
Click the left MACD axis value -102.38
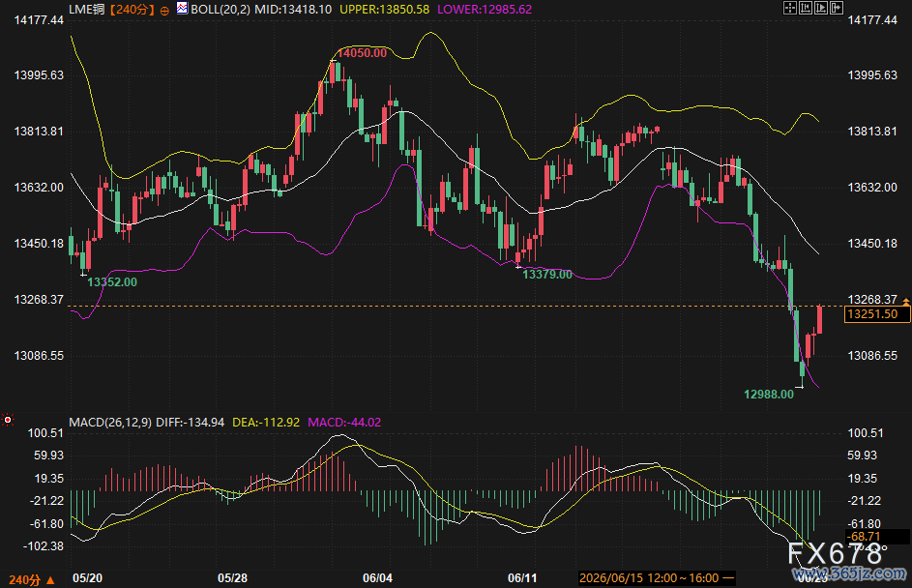click(44, 546)
